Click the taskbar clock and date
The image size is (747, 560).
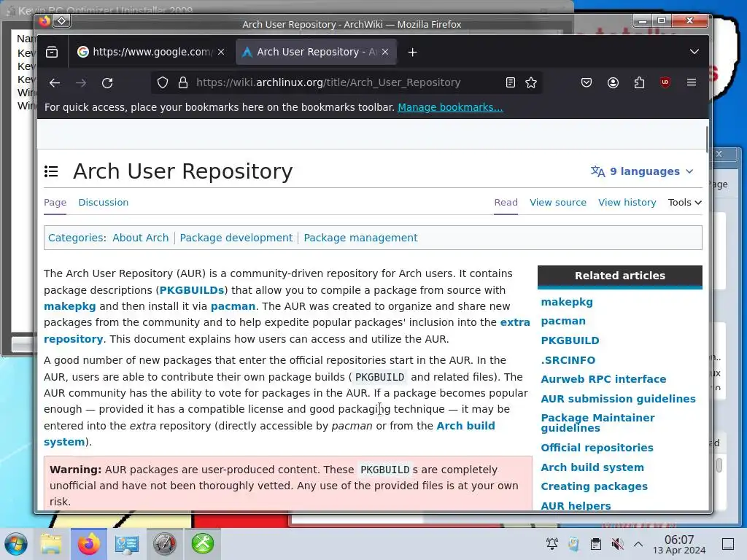tap(679, 544)
